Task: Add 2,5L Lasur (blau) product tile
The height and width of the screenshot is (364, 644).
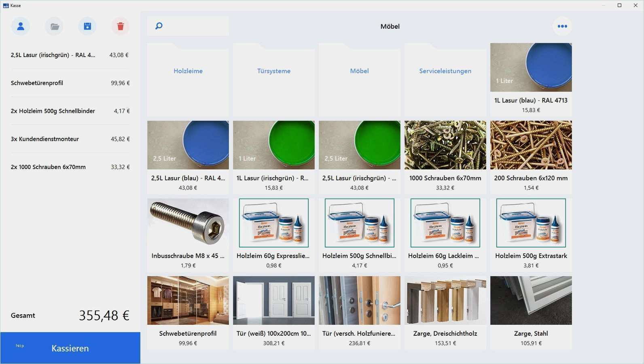Action: click(x=188, y=157)
